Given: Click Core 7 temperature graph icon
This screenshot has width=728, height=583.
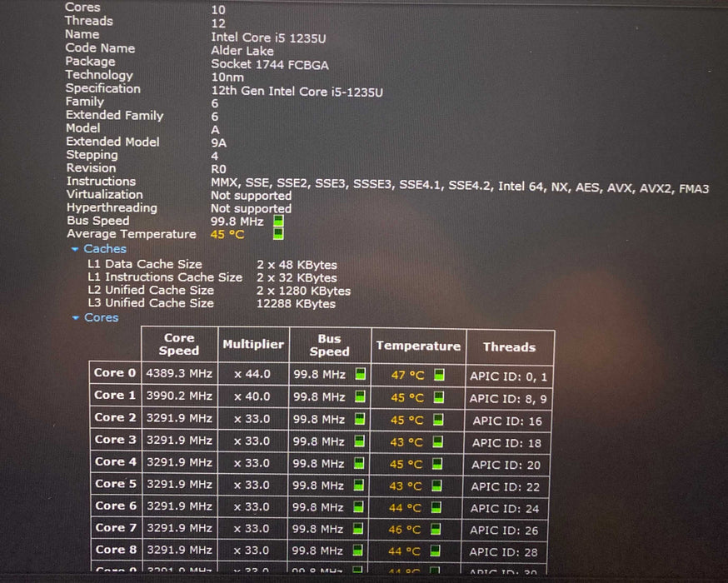Looking at the screenshot, I should (436, 529).
